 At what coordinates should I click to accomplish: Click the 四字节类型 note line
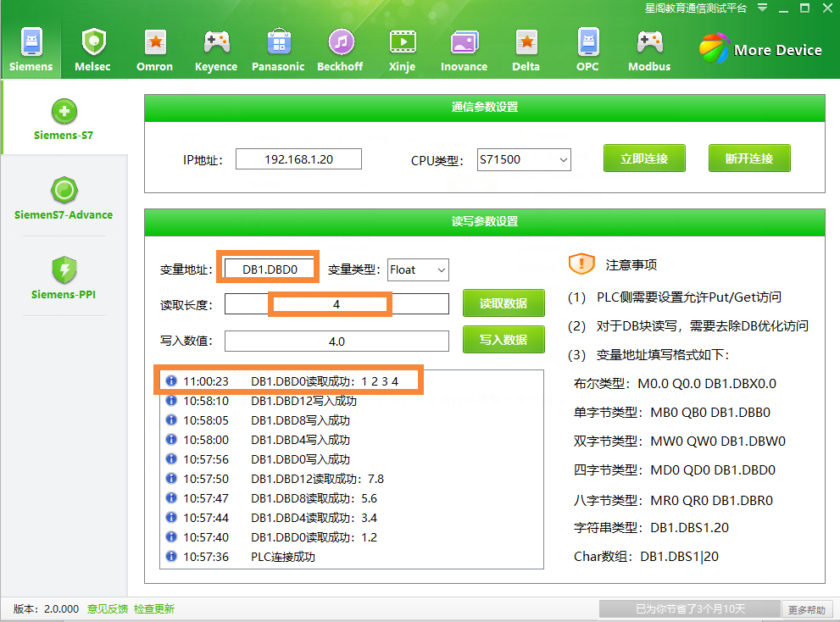(x=675, y=469)
